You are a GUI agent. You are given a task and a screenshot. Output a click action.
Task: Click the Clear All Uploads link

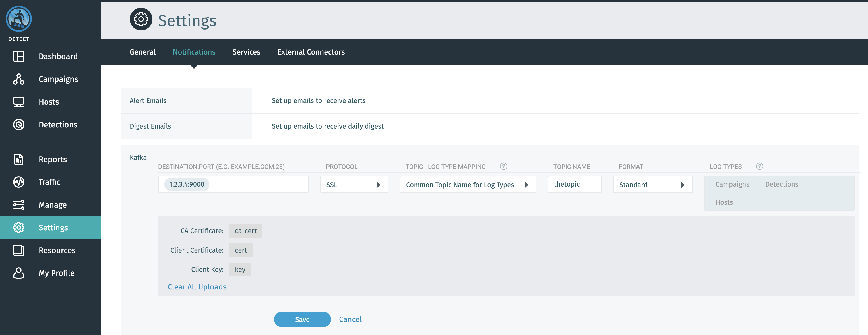(197, 287)
